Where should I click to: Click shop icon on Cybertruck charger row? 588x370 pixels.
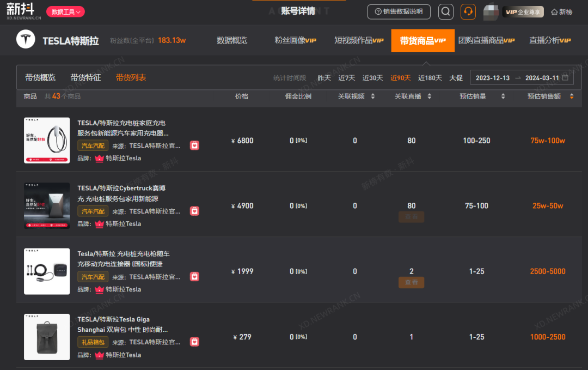coord(194,211)
